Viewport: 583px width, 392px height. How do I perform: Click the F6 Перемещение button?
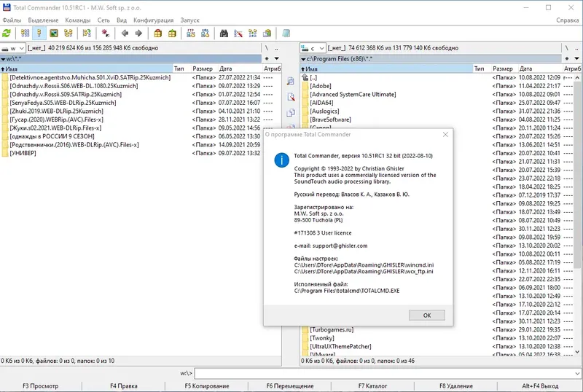289,386
